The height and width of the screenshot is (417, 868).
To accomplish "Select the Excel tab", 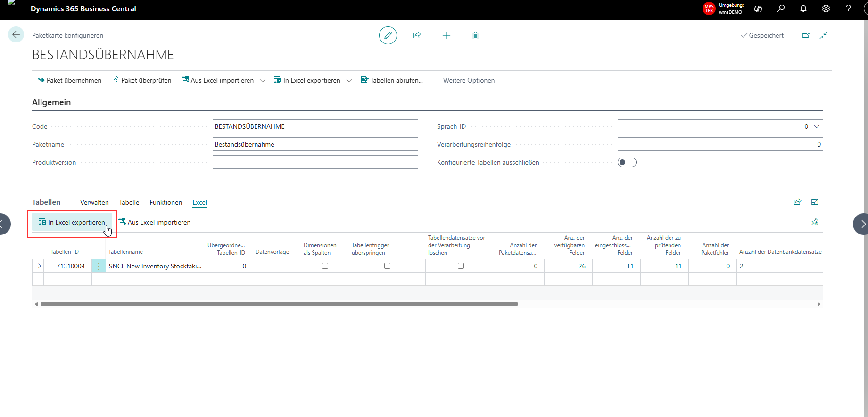I will (x=200, y=202).
